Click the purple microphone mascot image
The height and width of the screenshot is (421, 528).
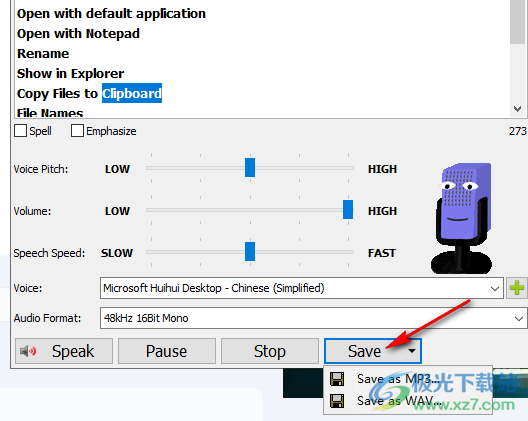pyautogui.click(x=462, y=218)
